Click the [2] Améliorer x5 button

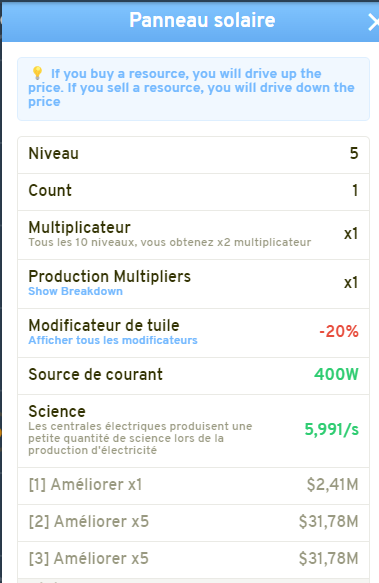(x=193, y=522)
